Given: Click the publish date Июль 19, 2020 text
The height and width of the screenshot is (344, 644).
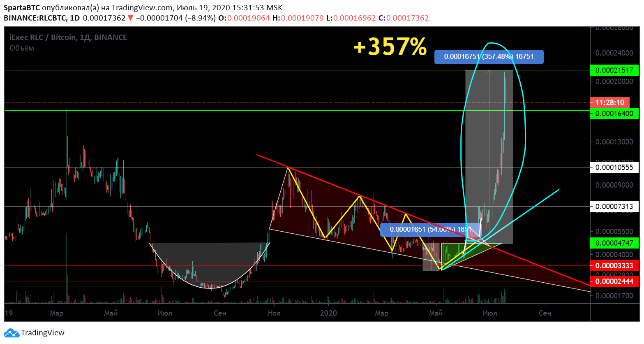Looking at the screenshot, I should [204, 8].
